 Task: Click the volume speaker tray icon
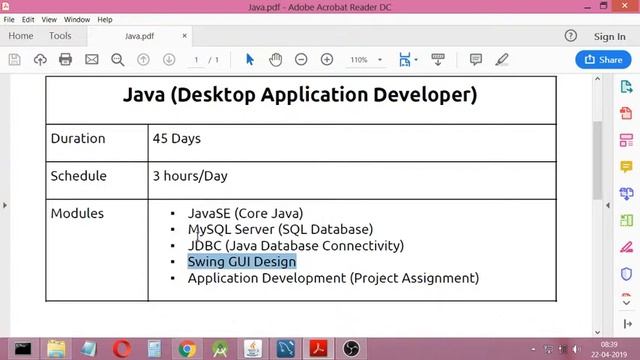tap(576, 349)
